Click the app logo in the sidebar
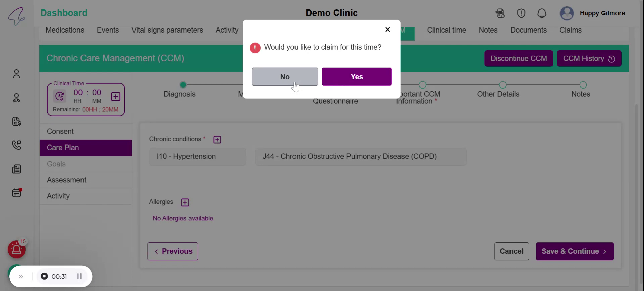The height and width of the screenshot is (291, 644). click(x=17, y=16)
